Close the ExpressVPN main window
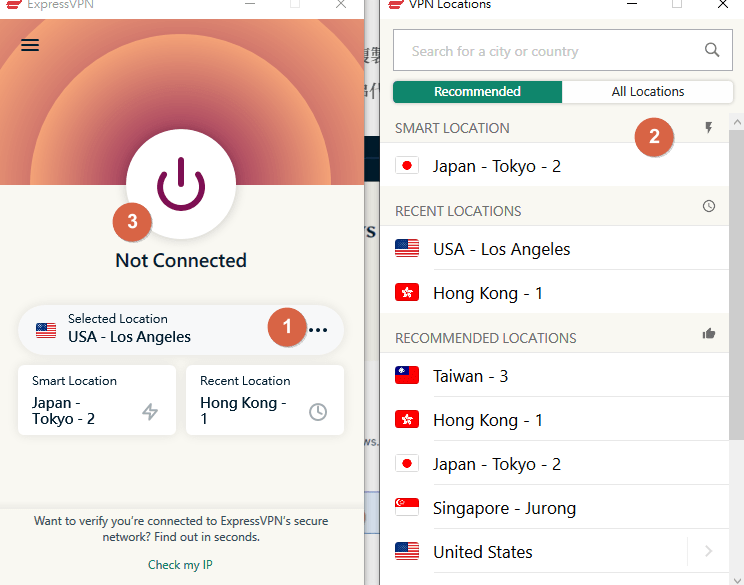This screenshot has height=585, width=744. (341, 4)
